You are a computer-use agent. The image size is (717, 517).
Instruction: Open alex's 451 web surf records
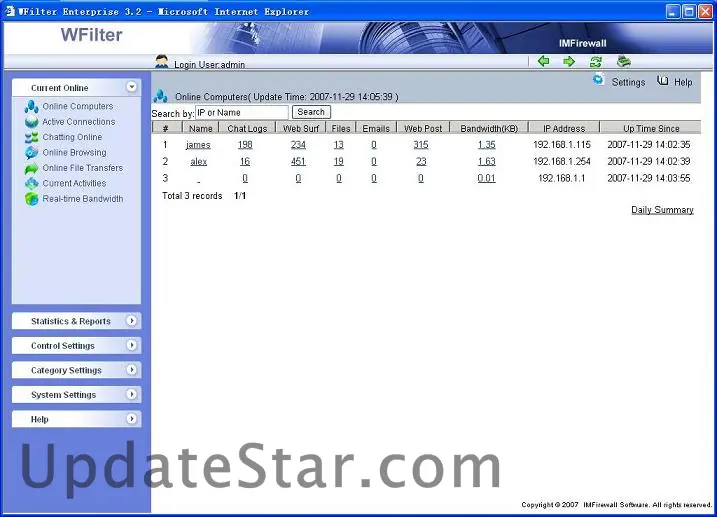(x=298, y=161)
